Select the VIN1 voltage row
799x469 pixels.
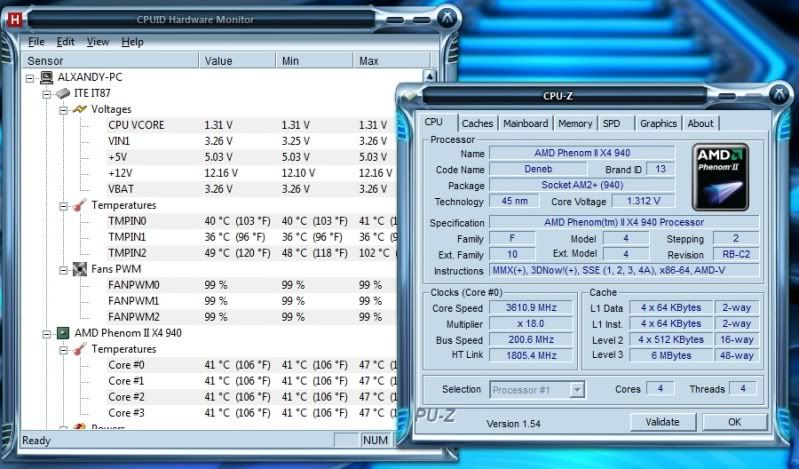click(251, 141)
